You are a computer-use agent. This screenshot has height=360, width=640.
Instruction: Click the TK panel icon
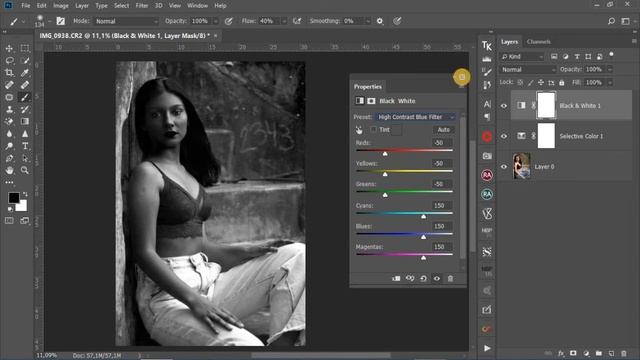point(487,45)
